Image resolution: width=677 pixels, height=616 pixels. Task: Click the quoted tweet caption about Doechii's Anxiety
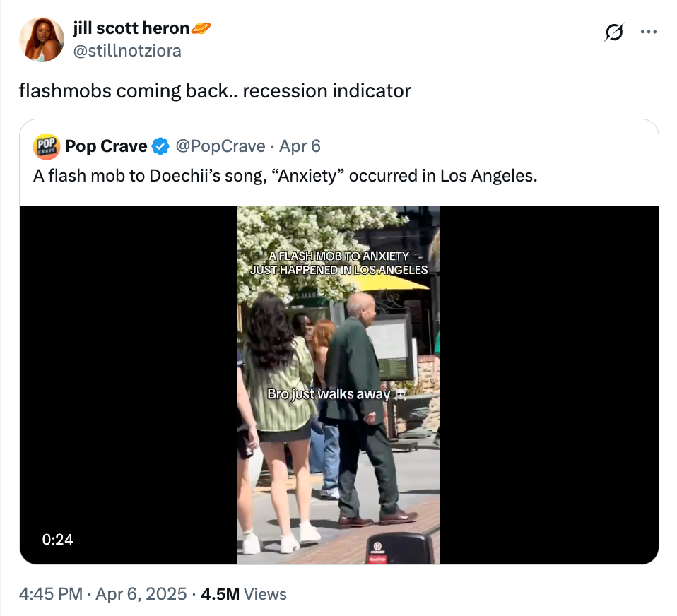[284, 176]
